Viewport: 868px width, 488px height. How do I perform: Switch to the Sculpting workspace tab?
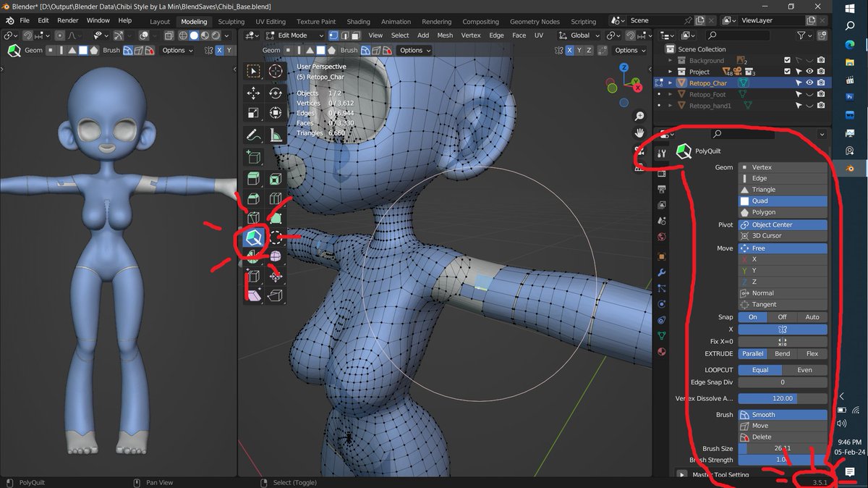tap(231, 22)
